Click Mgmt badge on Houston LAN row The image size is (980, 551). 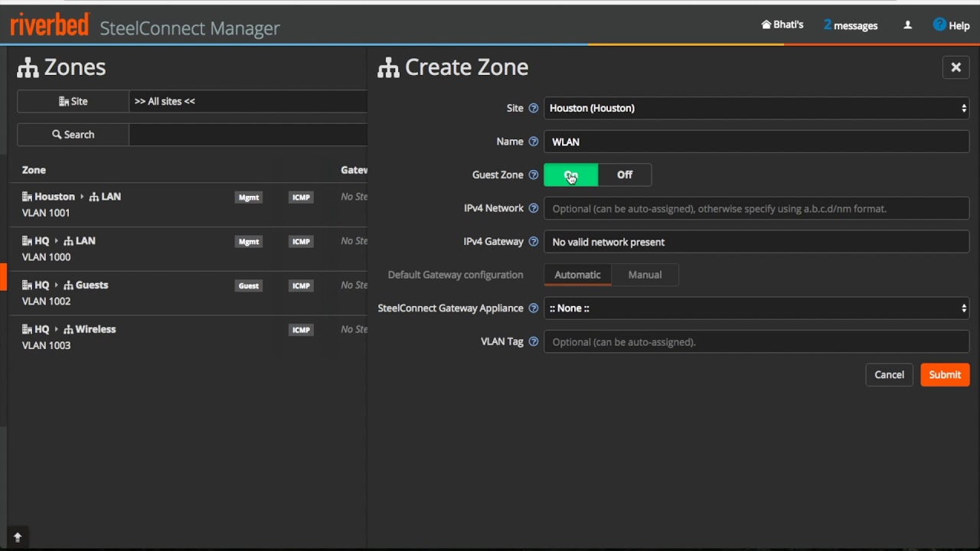pos(249,197)
